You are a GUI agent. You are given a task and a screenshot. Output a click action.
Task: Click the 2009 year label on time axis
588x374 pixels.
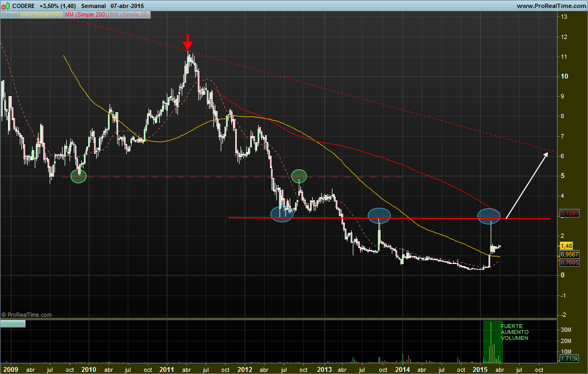point(10,370)
